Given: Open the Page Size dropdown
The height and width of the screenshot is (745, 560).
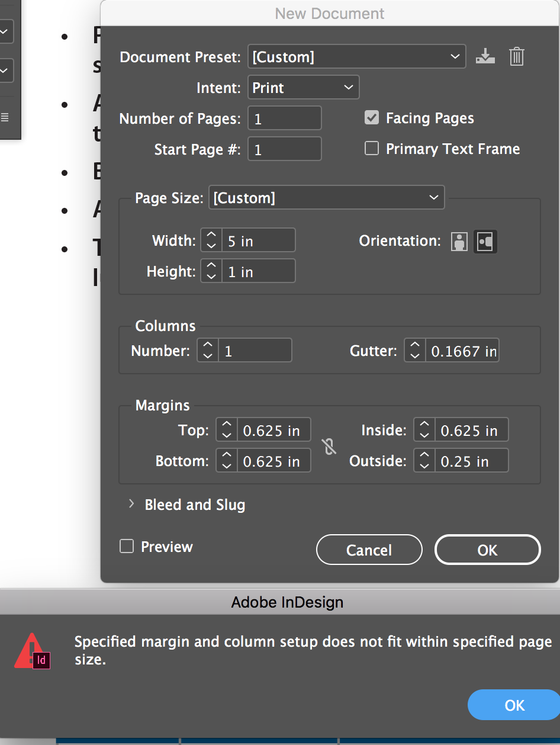Looking at the screenshot, I should click(x=326, y=198).
